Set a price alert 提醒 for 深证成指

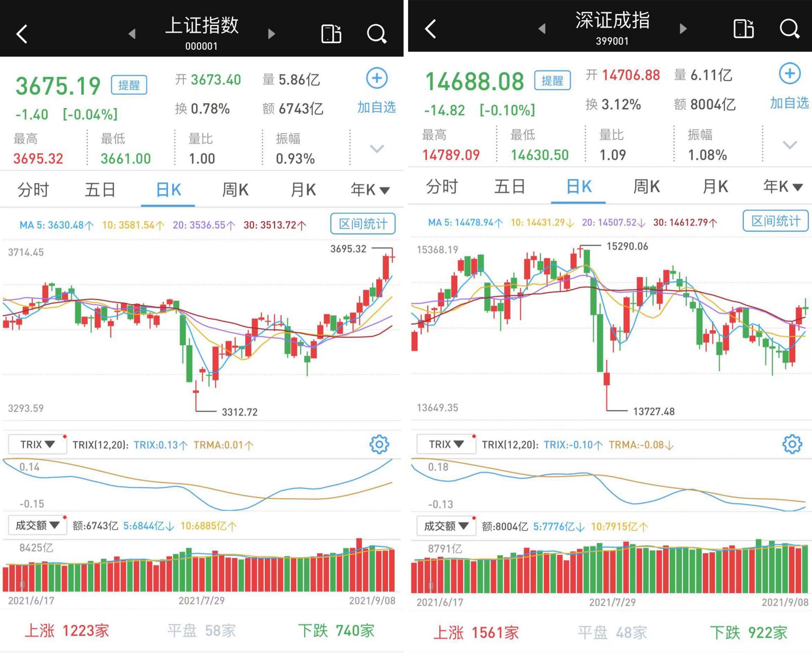(552, 80)
